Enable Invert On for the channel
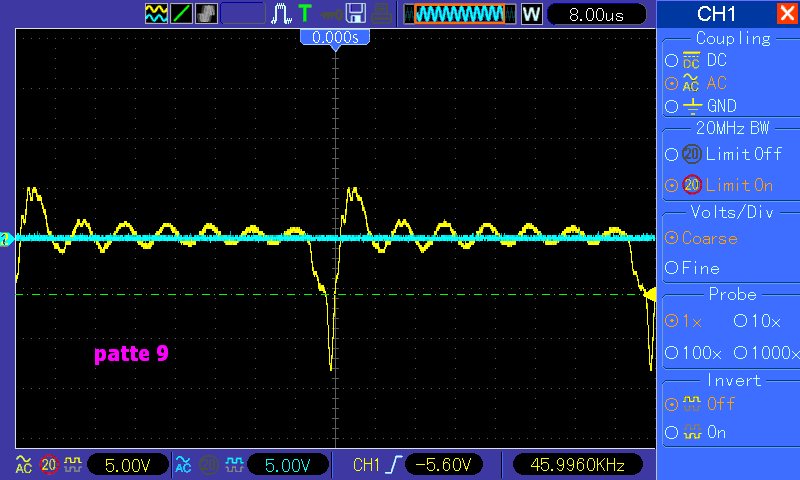The width and height of the screenshot is (800, 480). pos(704,433)
